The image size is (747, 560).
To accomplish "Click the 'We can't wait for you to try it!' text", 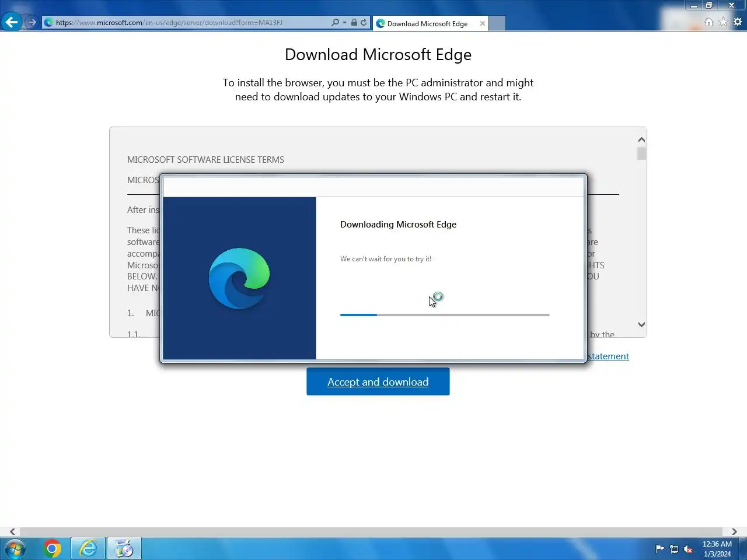I will (386, 259).
